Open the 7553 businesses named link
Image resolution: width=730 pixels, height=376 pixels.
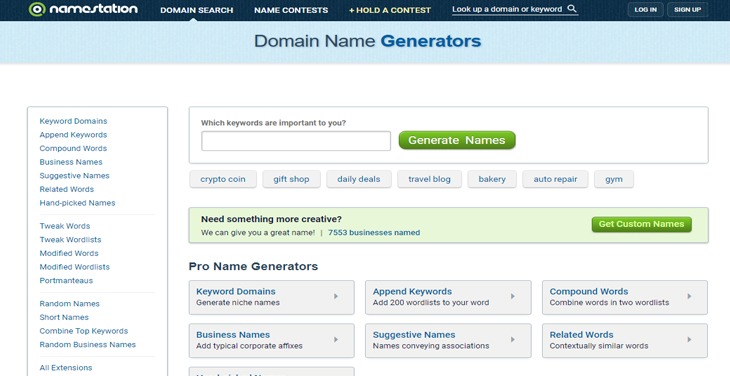tap(374, 233)
